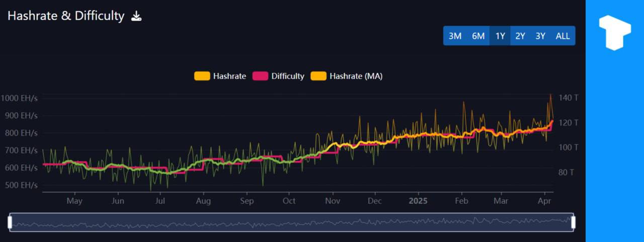Click the pink Difficulty legend swatch
The height and width of the screenshot is (242, 644).
[x=260, y=76]
